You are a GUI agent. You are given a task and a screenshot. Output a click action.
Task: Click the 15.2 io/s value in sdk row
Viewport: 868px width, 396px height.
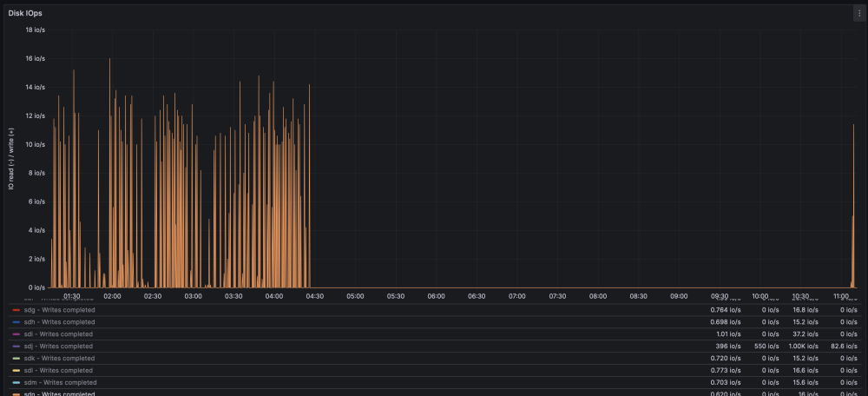806,359
